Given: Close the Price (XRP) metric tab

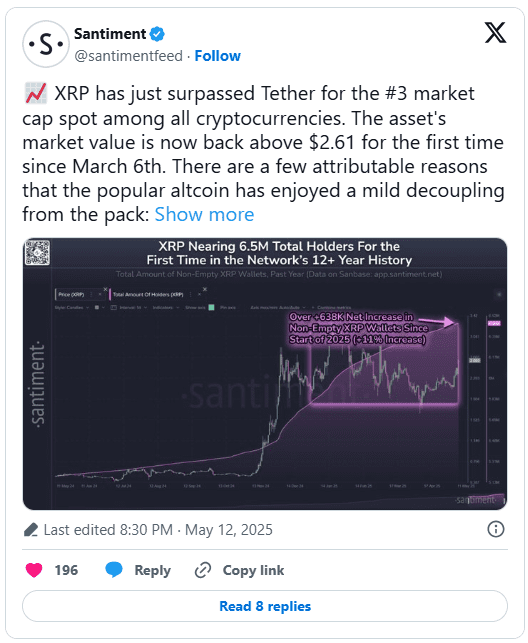Looking at the screenshot, I should [x=100, y=294].
